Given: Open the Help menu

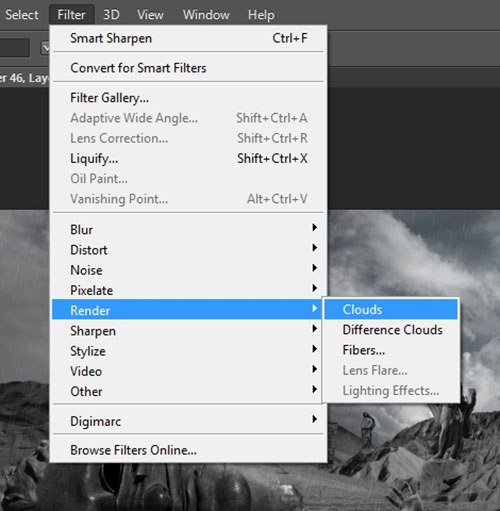Looking at the screenshot, I should [261, 15].
